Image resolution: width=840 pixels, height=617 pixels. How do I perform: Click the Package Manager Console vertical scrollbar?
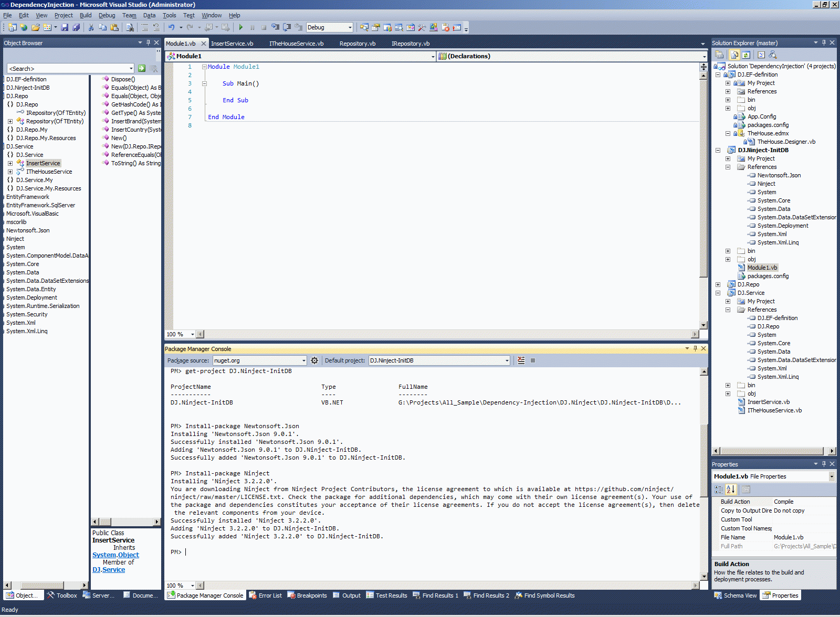pyautogui.click(x=704, y=474)
